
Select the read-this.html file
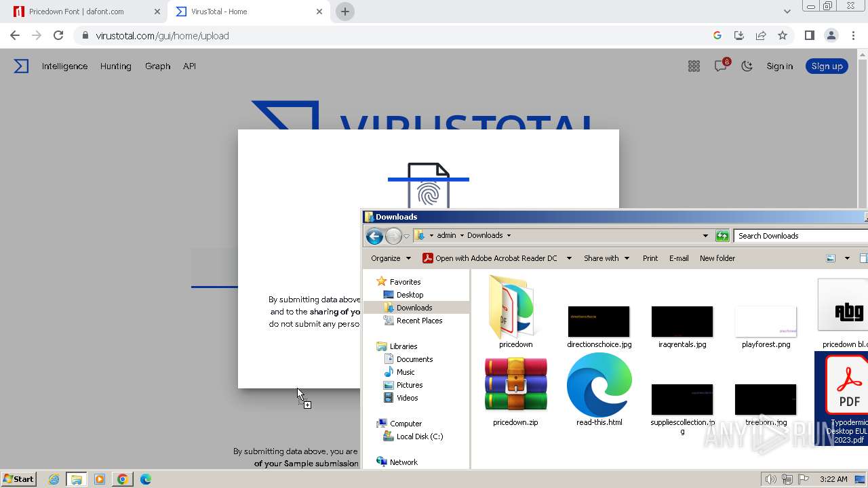(599, 390)
